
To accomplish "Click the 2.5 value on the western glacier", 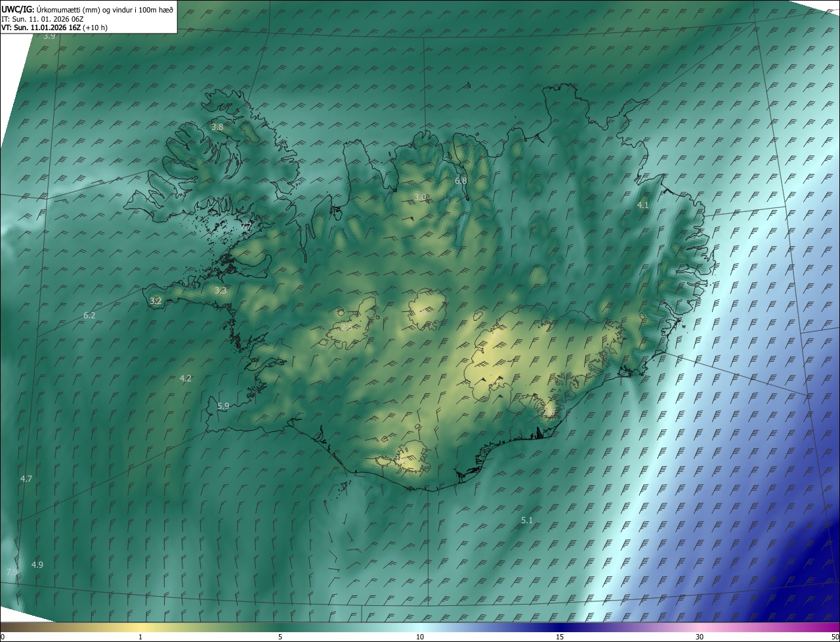I will (345, 327).
